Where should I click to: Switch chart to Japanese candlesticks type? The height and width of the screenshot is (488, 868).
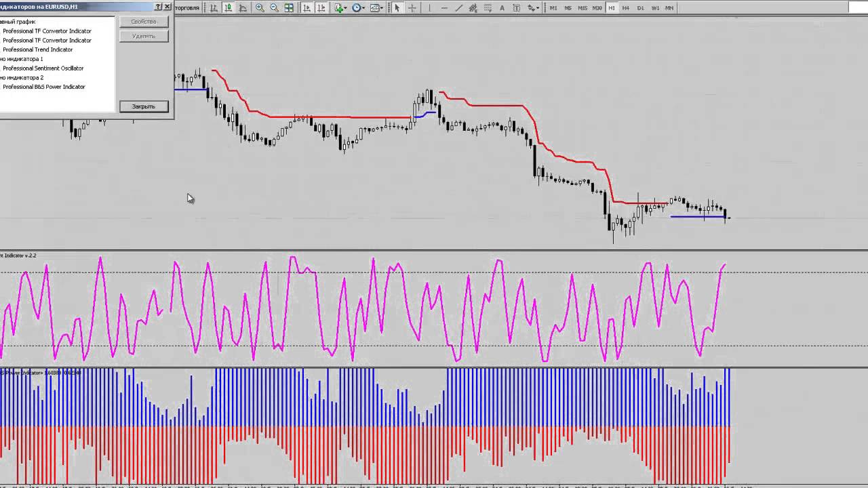click(x=229, y=8)
